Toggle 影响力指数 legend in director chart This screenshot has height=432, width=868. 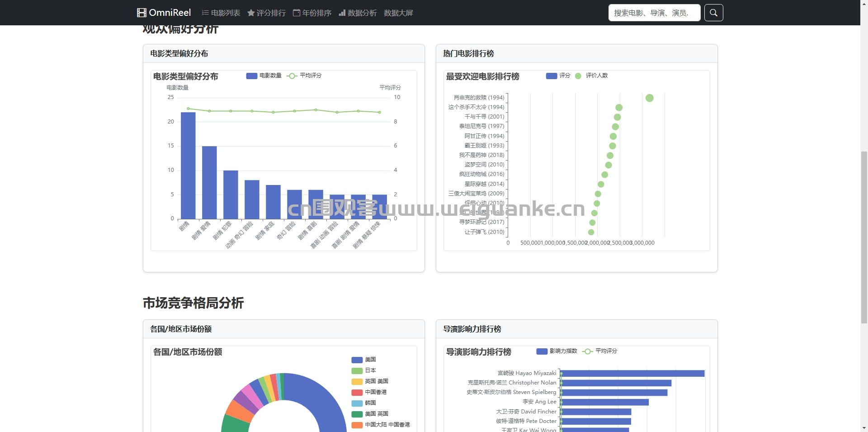(x=557, y=351)
